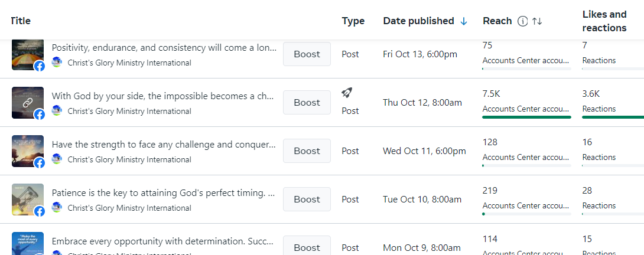Click Facebook badge on the Have the strength thumbnail
644x255 pixels.
pyautogui.click(x=40, y=163)
